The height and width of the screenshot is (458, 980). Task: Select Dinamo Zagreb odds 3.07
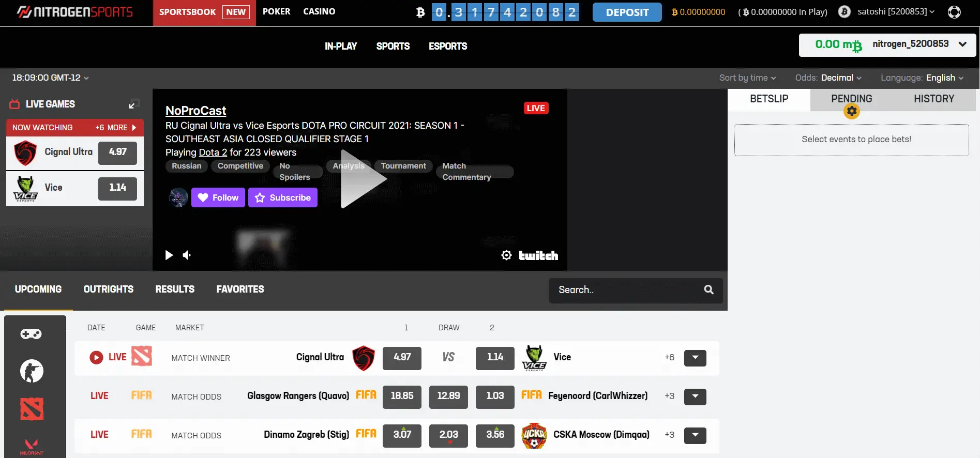(x=402, y=435)
